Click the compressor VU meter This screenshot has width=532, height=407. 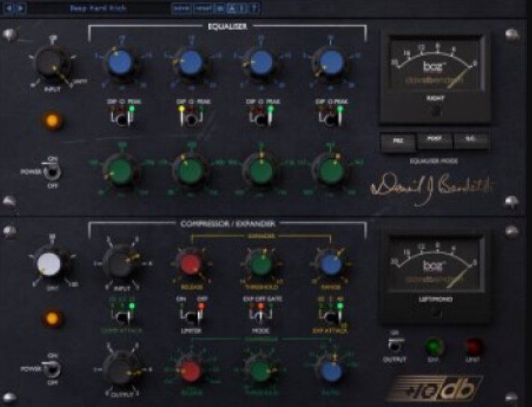pos(435,263)
